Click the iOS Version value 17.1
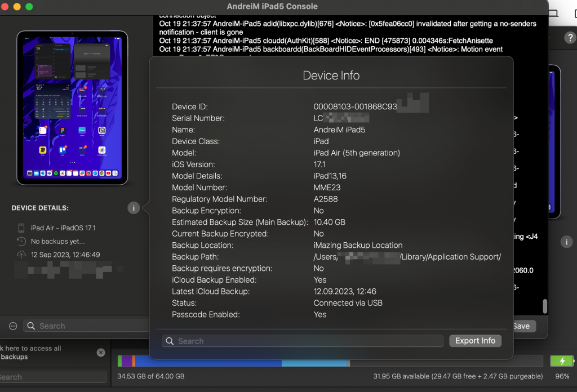This screenshot has height=392, width=577. 319,164
